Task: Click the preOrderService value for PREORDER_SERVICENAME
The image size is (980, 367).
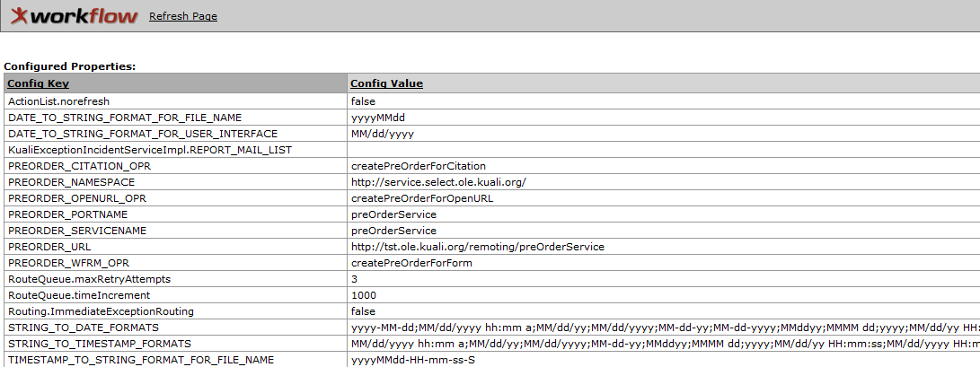Action: [x=393, y=231]
